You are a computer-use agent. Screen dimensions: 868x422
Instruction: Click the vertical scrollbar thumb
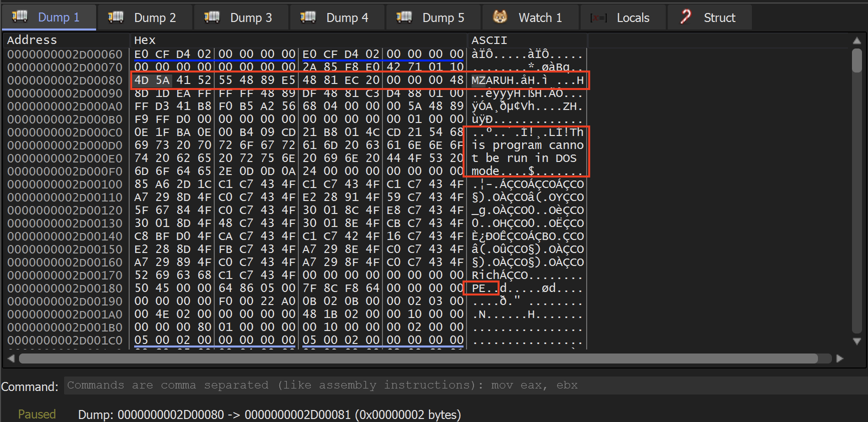(x=857, y=60)
